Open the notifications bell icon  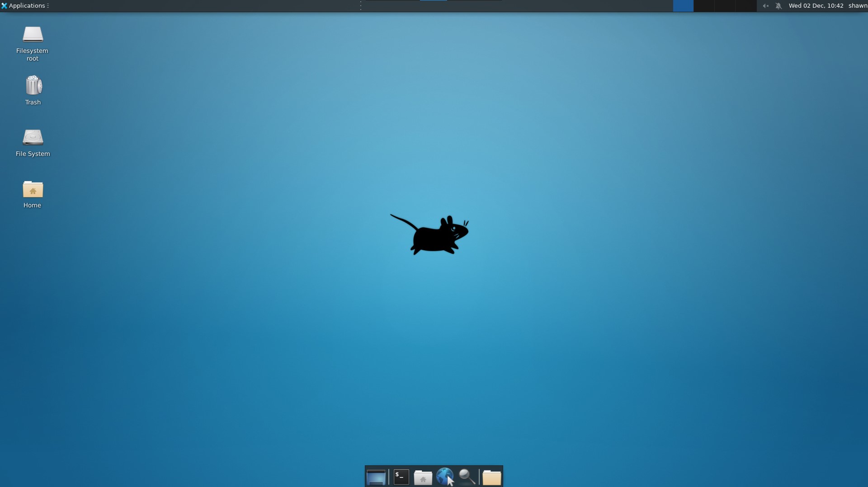coord(778,6)
